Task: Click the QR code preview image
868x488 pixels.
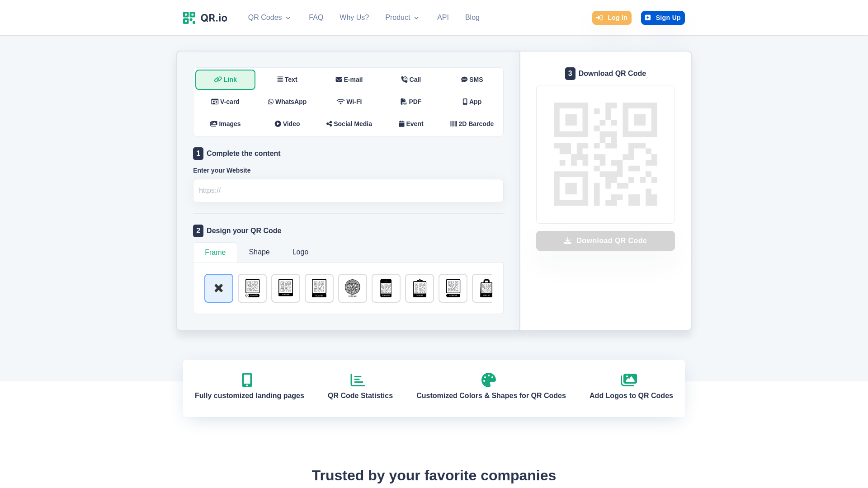Action: 605,154
